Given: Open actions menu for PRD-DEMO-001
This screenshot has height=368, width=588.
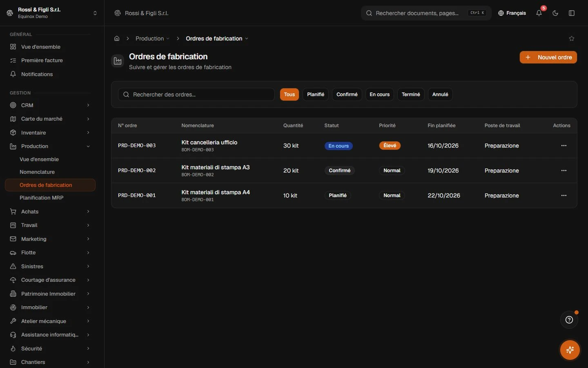Looking at the screenshot, I should [564, 195].
